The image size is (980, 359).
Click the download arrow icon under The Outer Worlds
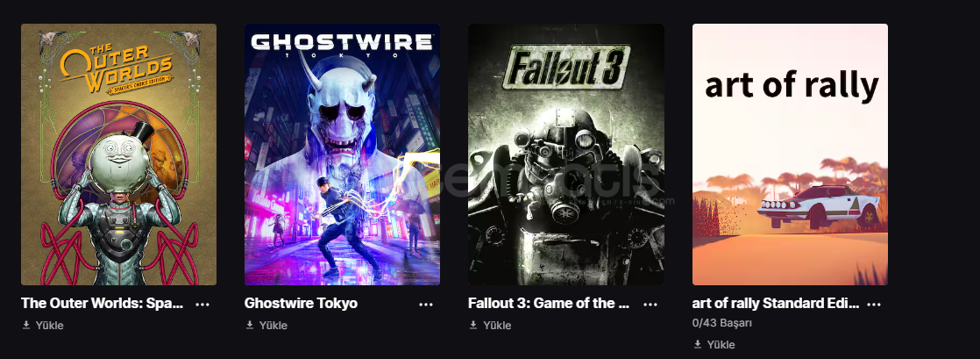pyautogui.click(x=26, y=326)
